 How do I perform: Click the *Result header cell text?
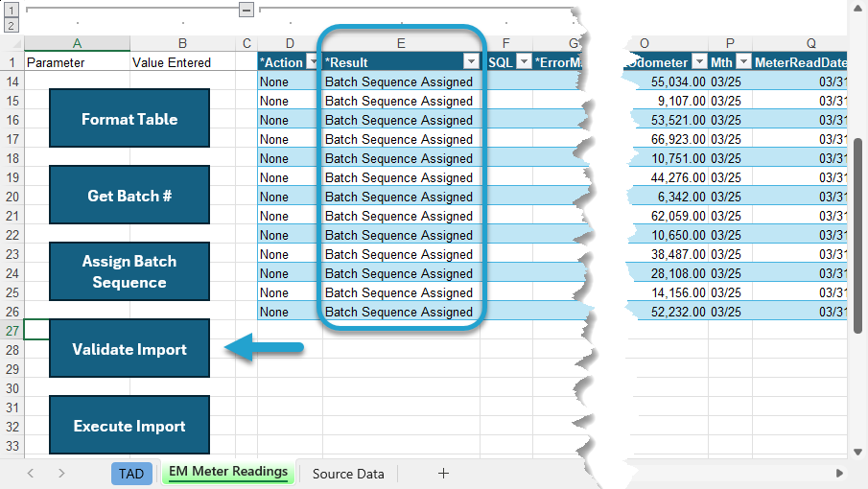[x=346, y=62]
